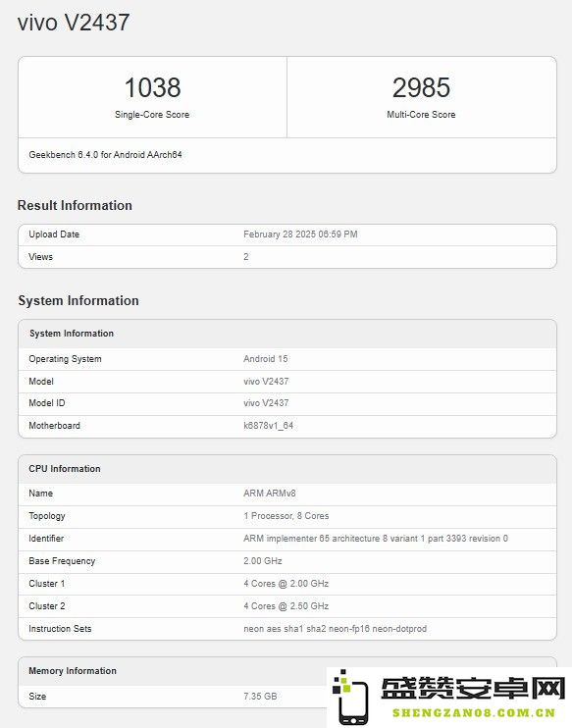Click the single-core score 1038
The height and width of the screenshot is (728, 572).
click(x=152, y=87)
